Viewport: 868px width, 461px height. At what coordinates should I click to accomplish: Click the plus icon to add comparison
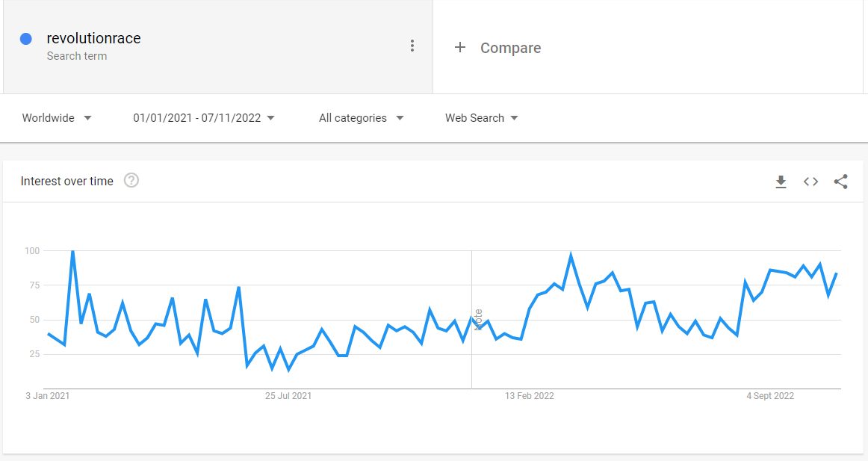pyautogui.click(x=460, y=48)
